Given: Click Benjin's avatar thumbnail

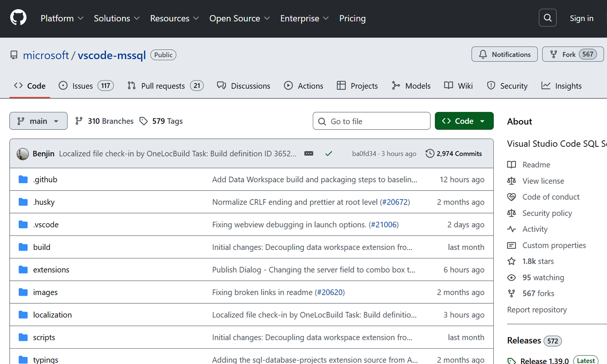Looking at the screenshot, I should (23, 154).
